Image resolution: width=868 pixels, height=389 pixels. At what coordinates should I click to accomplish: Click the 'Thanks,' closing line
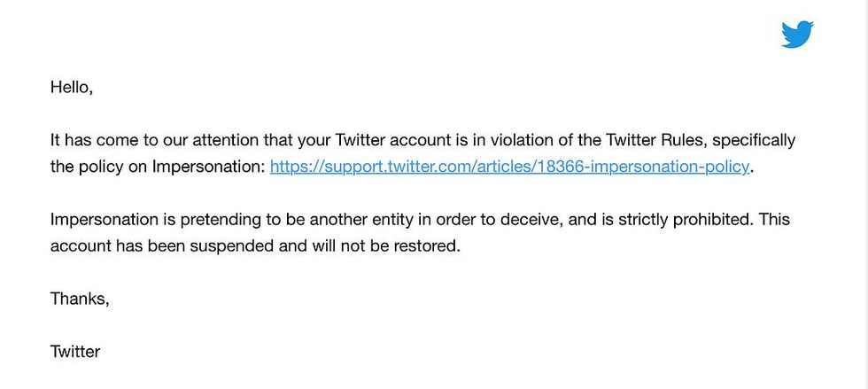(80, 299)
